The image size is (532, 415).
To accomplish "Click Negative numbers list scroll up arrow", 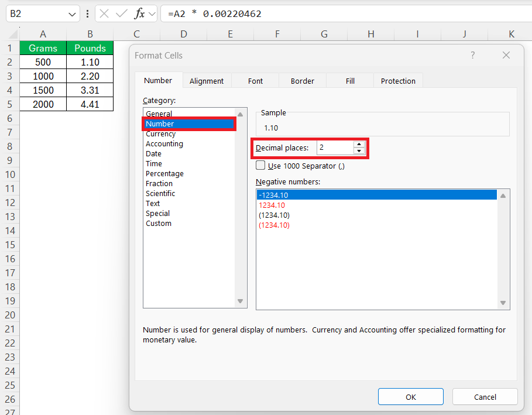I will (x=503, y=196).
